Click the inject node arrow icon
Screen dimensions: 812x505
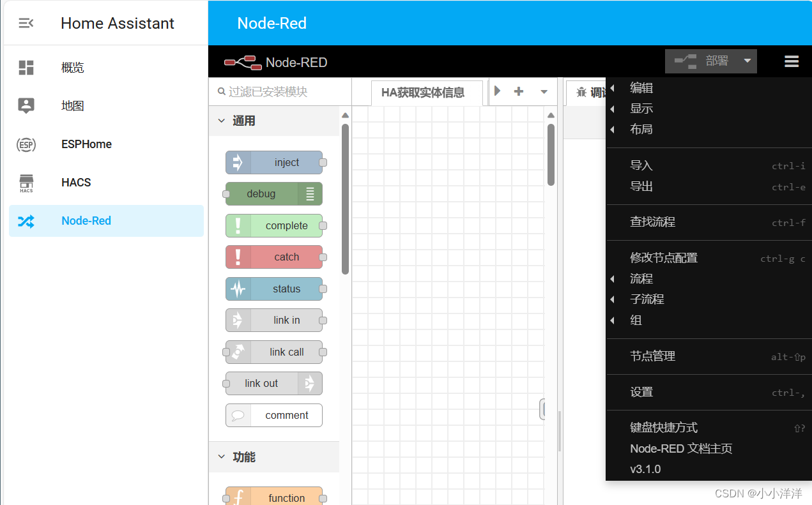(x=238, y=162)
